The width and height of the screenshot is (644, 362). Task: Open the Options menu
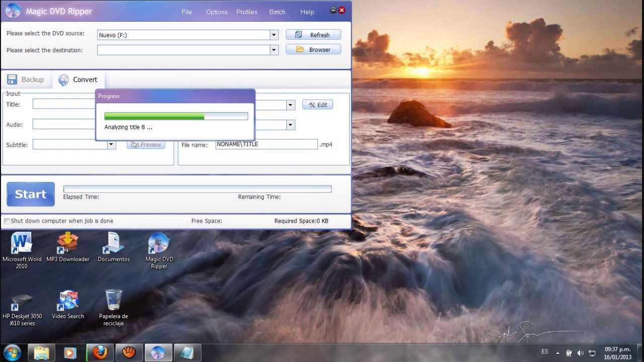(x=217, y=12)
